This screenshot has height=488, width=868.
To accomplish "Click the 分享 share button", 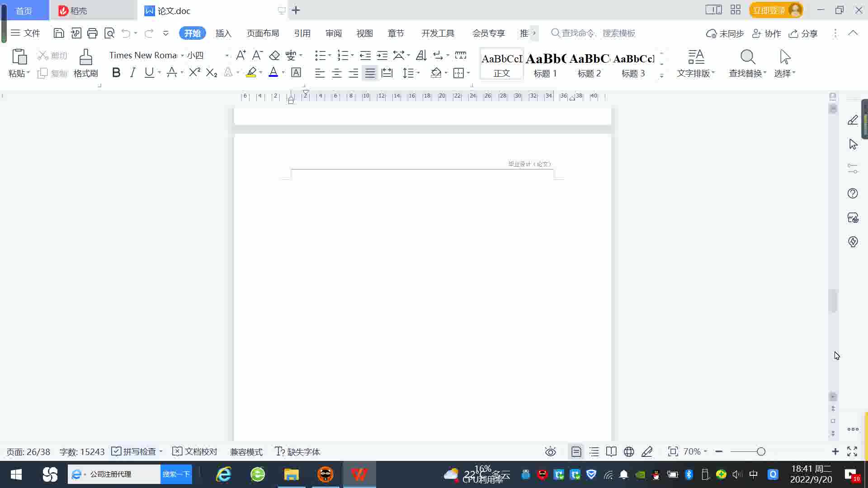I will (x=803, y=33).
